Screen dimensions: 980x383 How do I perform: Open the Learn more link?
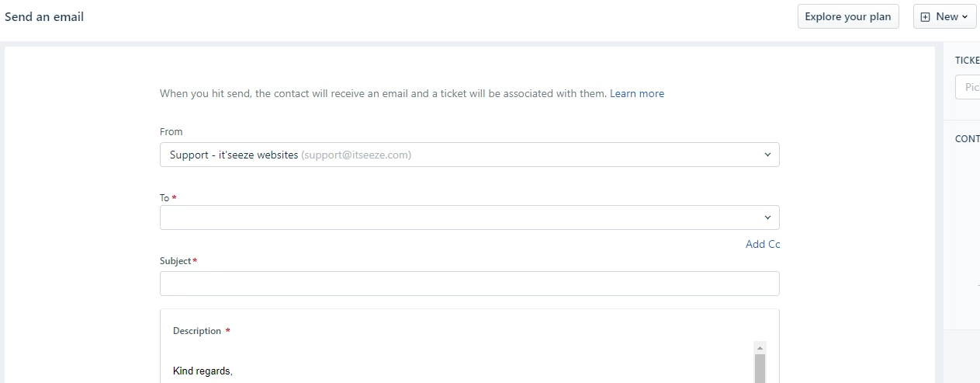pos(637,93)
